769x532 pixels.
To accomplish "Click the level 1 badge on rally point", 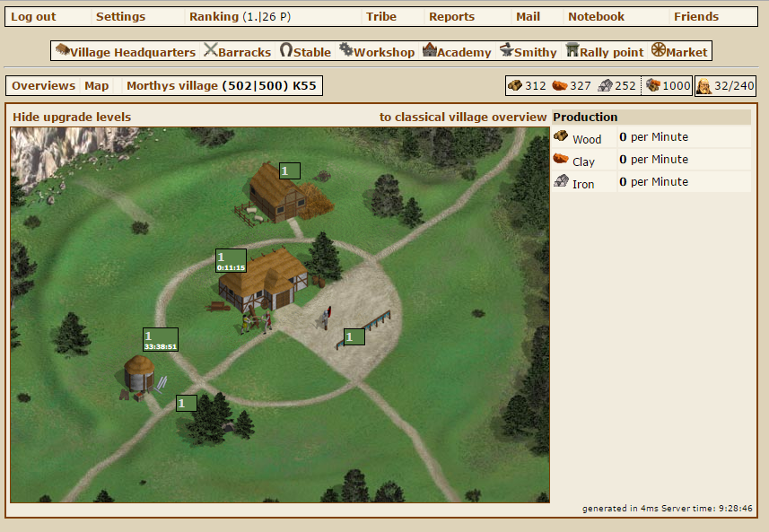I will tap(354, 336).
